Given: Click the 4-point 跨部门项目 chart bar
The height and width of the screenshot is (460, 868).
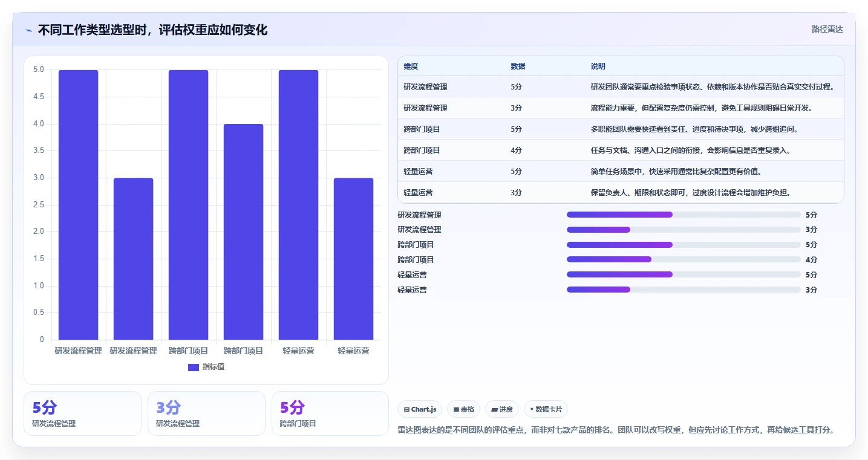Looking at the screenshot, I should tap(243, 232).
